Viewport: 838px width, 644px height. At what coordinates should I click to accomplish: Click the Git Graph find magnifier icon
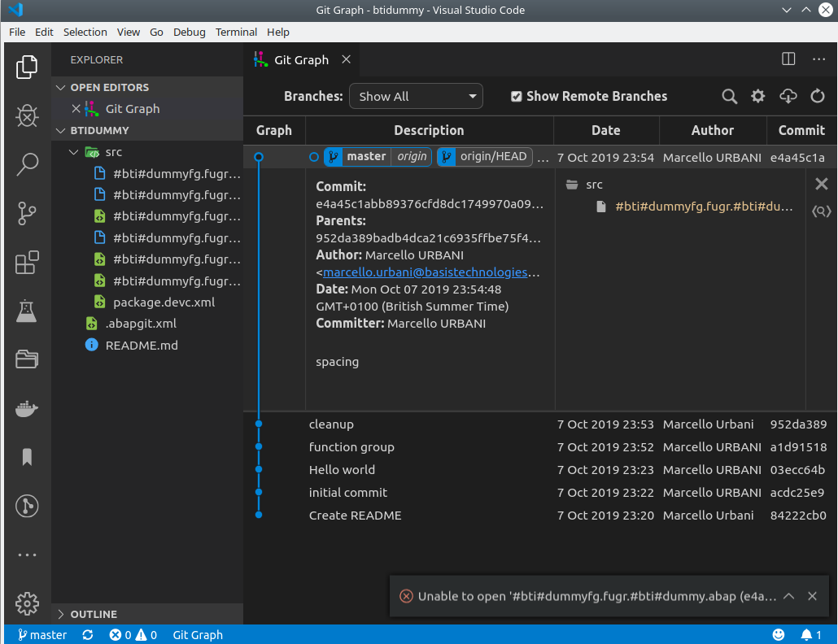730,97
